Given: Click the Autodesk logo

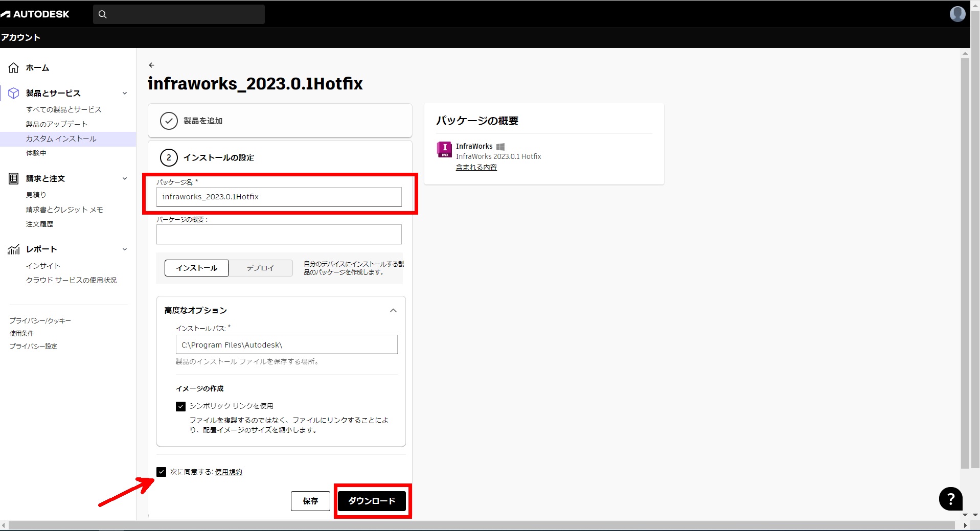Looking at the screenshot, I should coord(35,14).
